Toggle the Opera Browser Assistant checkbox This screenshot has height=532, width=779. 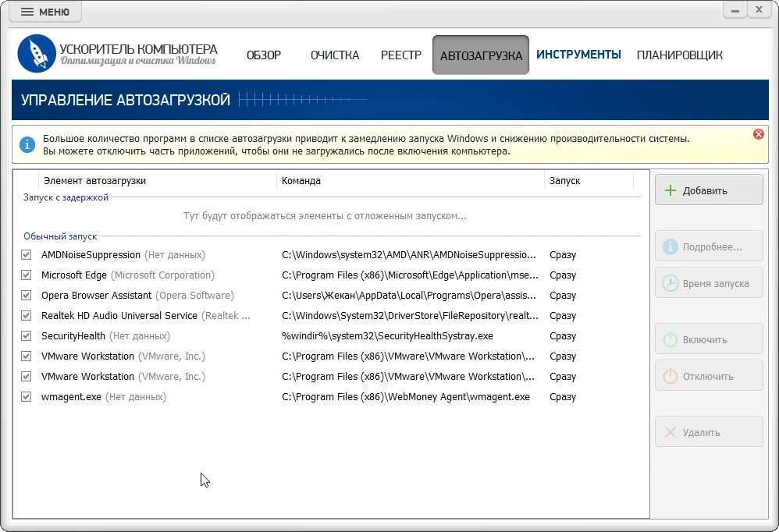(x=27, y=296)
